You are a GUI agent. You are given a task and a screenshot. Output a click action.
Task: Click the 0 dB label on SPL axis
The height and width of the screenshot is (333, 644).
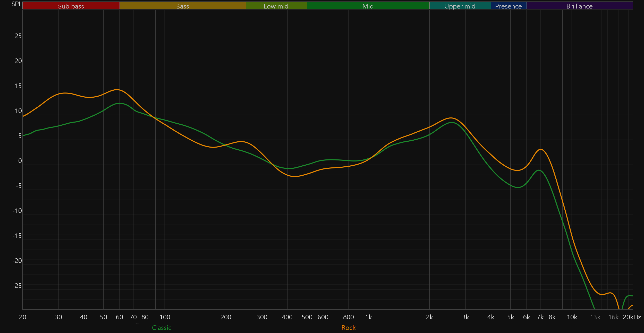20,161
